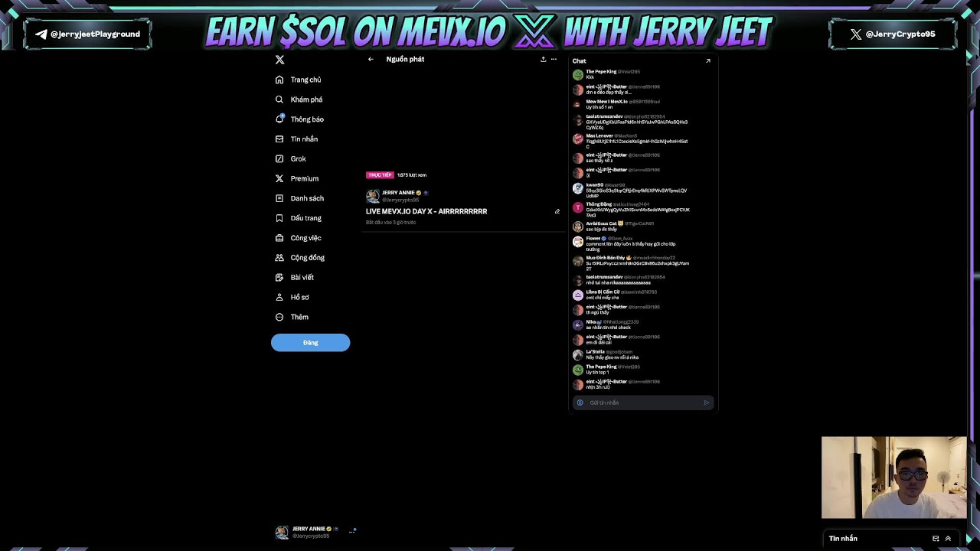The height and width of the screenshot is (551, 980).
Task: Click "LIVE MEVX.IO DAY X" broadcast title
Action: [x=426, y=211]
